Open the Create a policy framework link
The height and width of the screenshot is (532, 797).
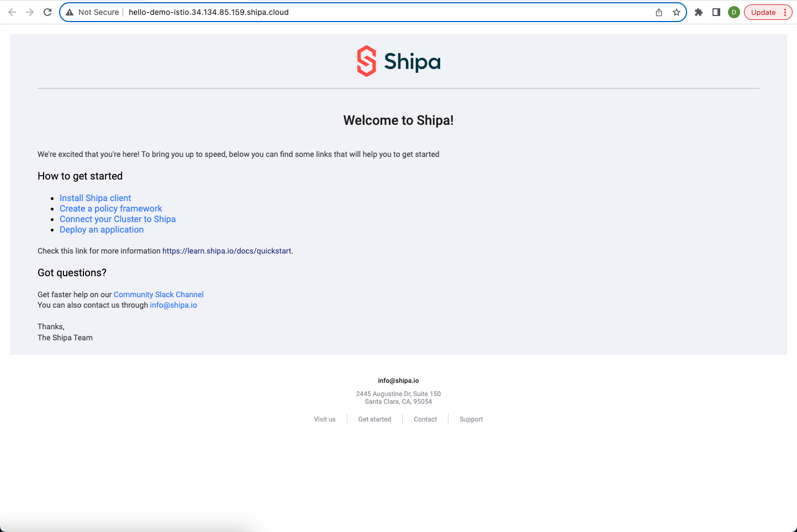coord(111,209)
